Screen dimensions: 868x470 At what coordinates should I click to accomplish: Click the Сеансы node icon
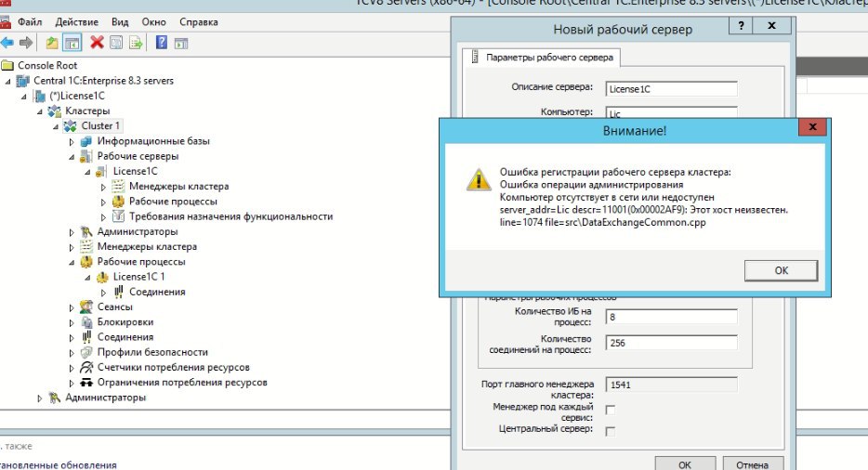(85, 307)
